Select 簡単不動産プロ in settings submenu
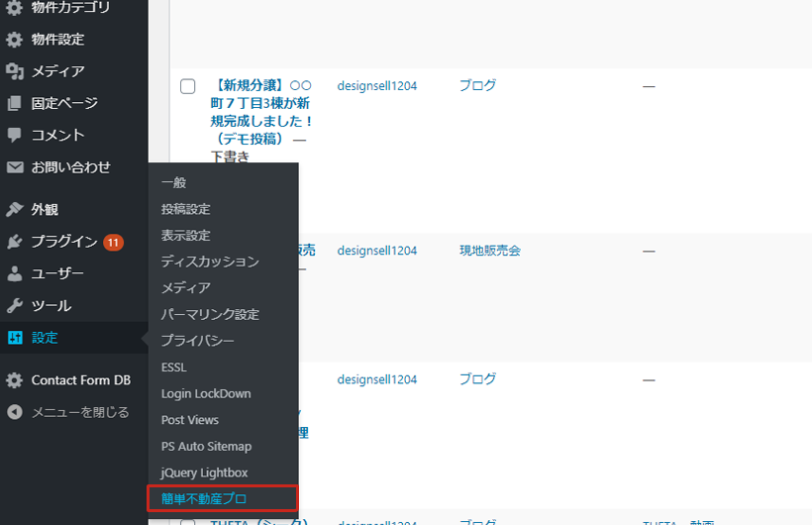This screenshot has height=525, width=812. 223,498
